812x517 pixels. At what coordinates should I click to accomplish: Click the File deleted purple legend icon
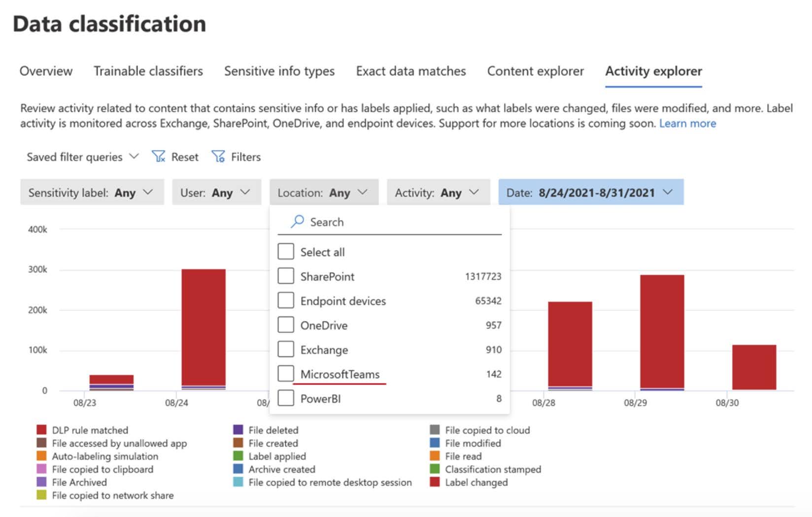point(238,430)
